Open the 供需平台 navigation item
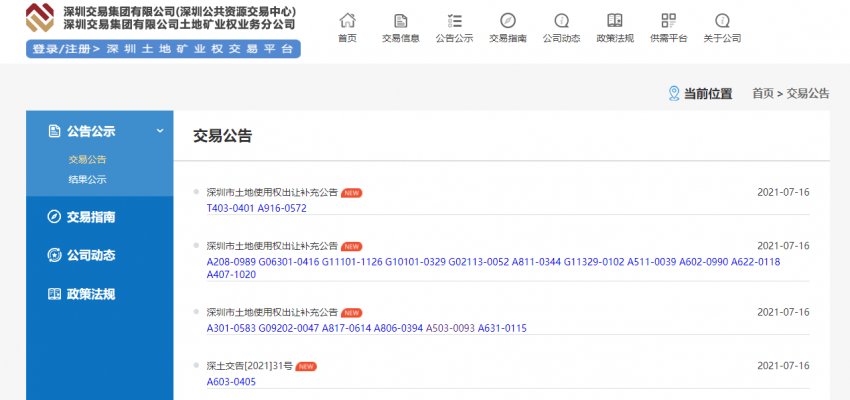The image size is (850, 400). point(668,38)
